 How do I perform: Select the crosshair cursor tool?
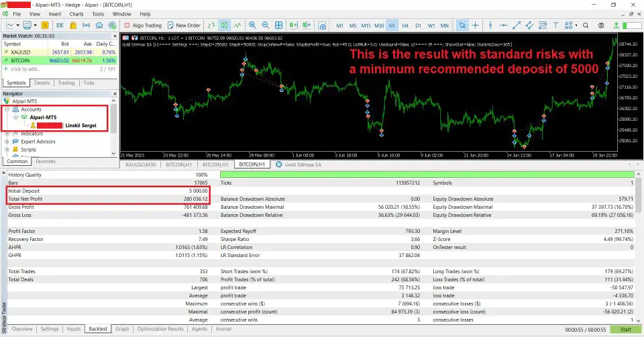(477, 26)
